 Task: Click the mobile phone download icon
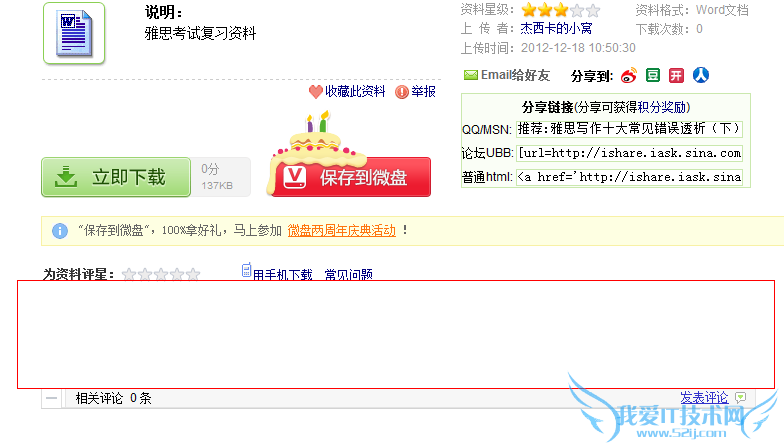tap(246, 270)
